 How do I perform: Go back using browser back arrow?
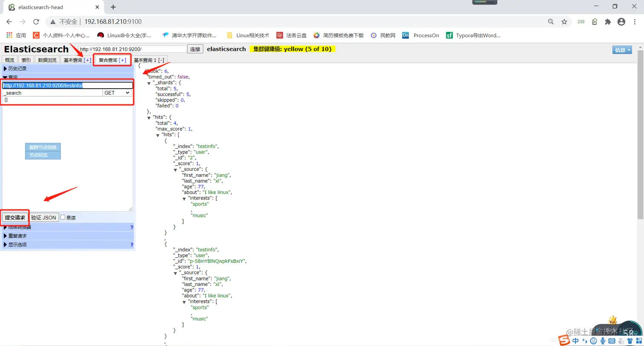click(9, 22)
